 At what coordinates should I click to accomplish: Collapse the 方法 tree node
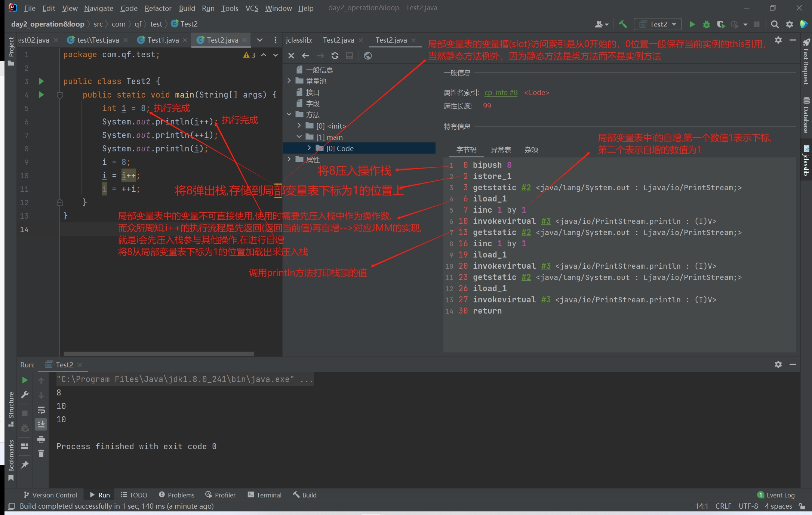tap(289, 114)
